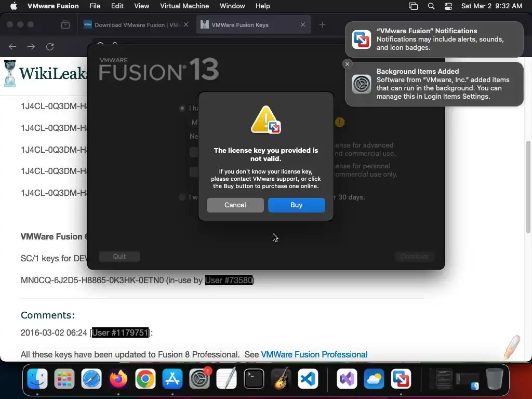Click the 2016-03-02 06:24 timestamp
The height and width of the screenshot is (399, 532).
click(x=54, y=332)
